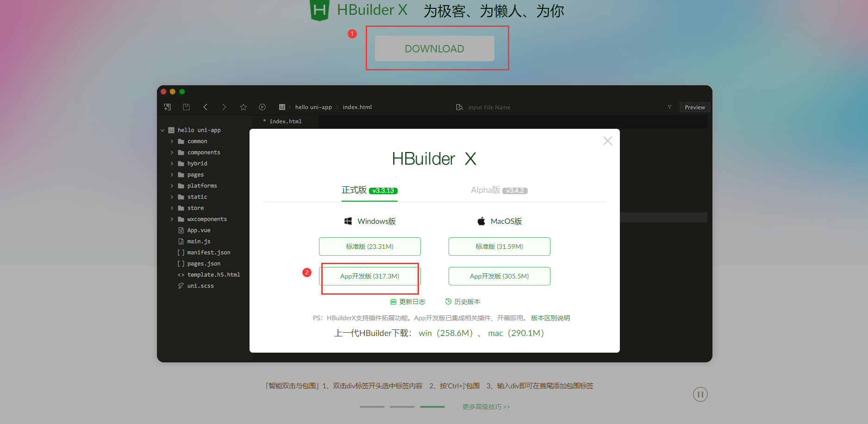Click the project icon in breadcrumb
This screenshot has height=424, width=868.
(282, 107)
